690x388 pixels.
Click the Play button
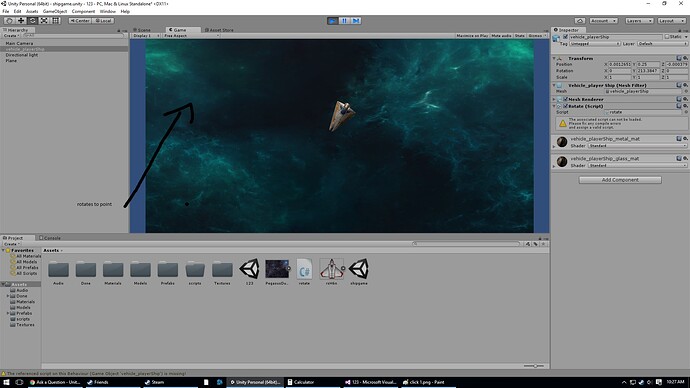[333, 21]
